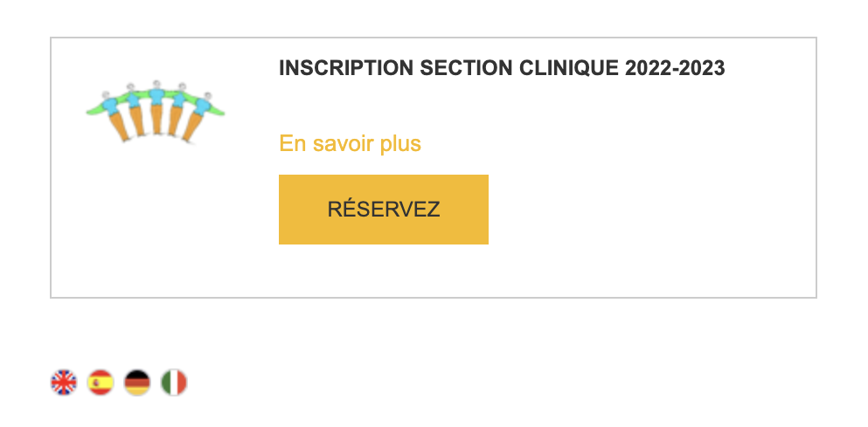The width and height of the screenshot is (868, 427).
Task: Pick the black-red-gold Germany flag
Action: point(137,382)
